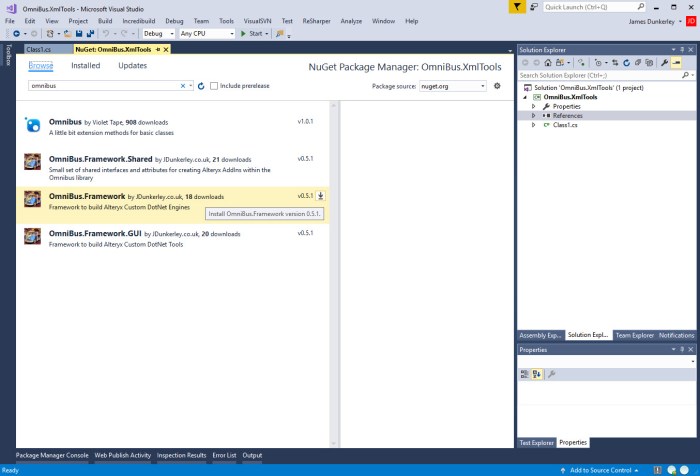The width and height of the screenshot is (700, 476).
Task: Toggle Preview Selected Items in Solution Explorer
Action: (x=676, y=63)
